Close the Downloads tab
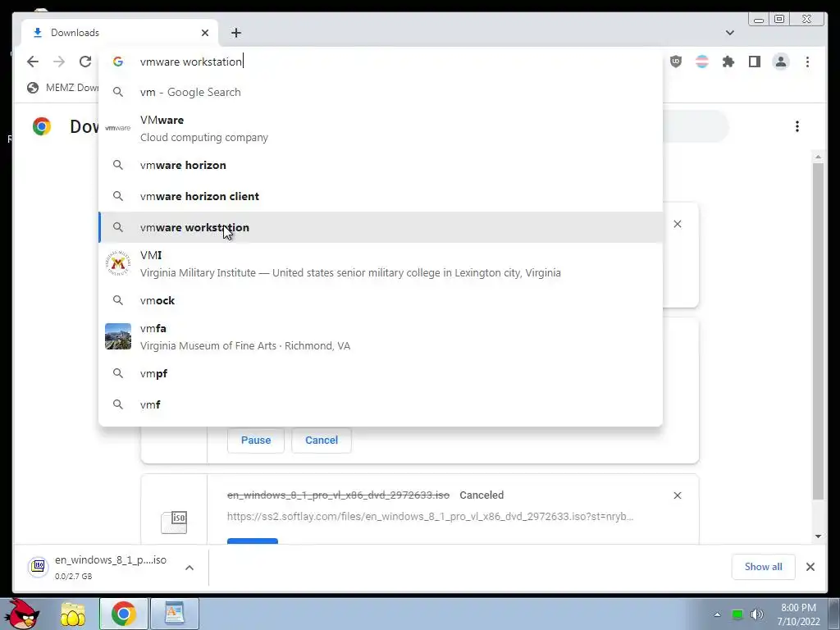This screenshot has height=630, width=840. 205,33
